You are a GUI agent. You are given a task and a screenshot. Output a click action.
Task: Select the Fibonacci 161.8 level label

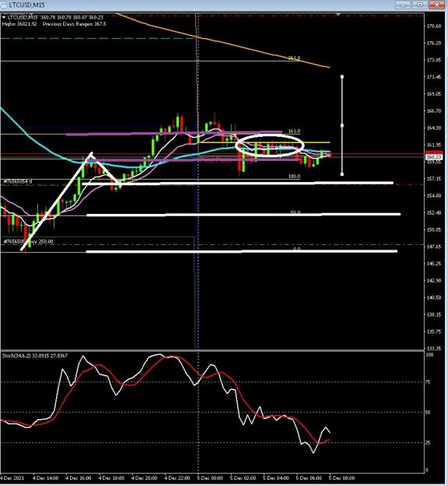pyautogui.click(x=294, y=131)
